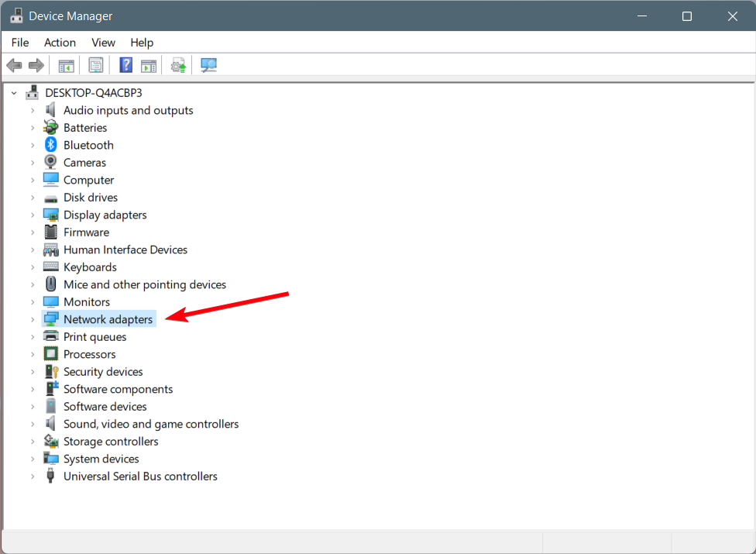Close the Device Manager window
The image size is (756, 554).
tap(733, 16)
